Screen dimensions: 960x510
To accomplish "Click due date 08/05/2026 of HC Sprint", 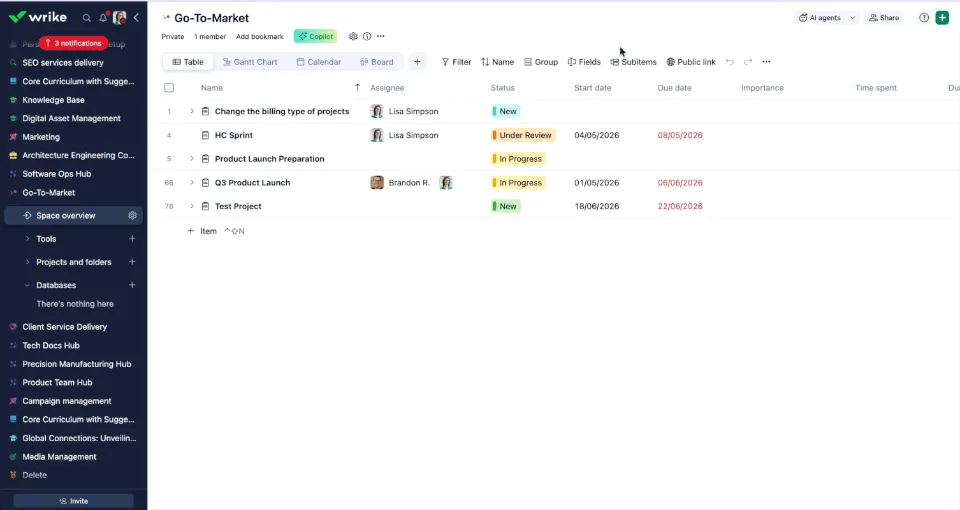I will pos(680,135).
